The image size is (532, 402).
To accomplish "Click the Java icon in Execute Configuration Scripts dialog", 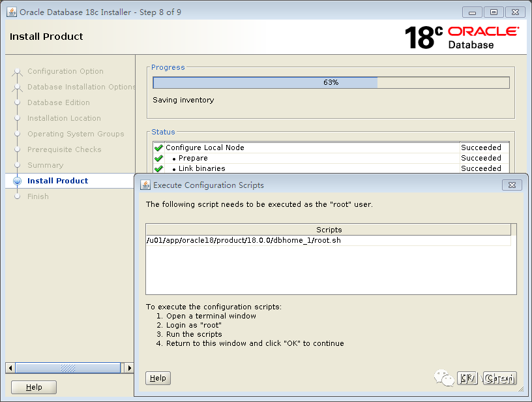I will (145, 185).
